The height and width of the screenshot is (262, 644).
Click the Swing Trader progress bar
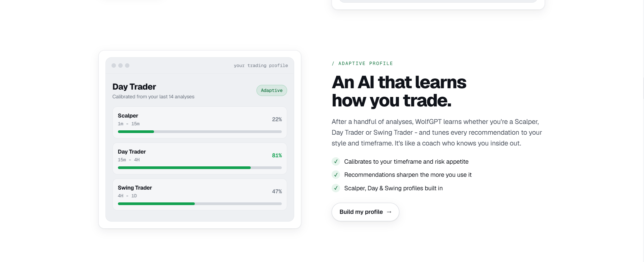(x=200, y=204)
